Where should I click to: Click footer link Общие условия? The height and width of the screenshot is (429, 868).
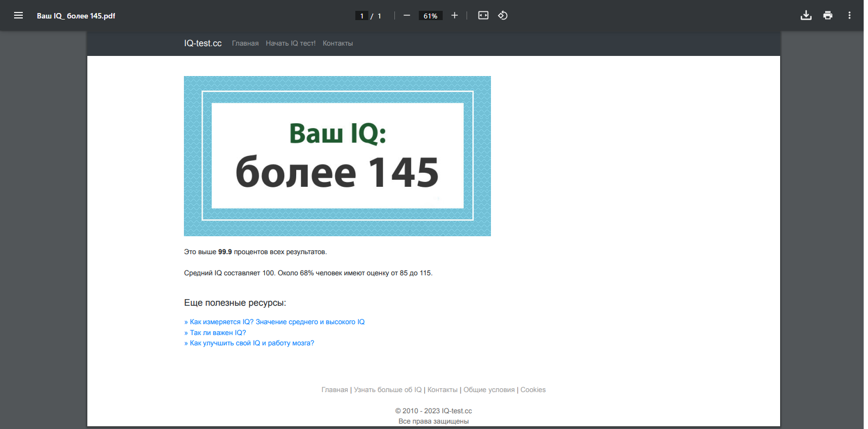[x=489, y=390]
